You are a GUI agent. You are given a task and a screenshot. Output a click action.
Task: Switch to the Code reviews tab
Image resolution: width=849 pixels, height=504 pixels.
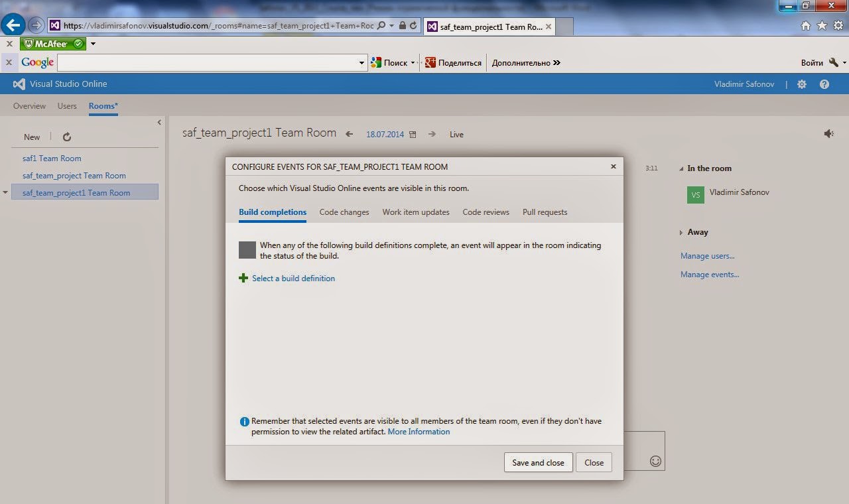pos(486,212)
